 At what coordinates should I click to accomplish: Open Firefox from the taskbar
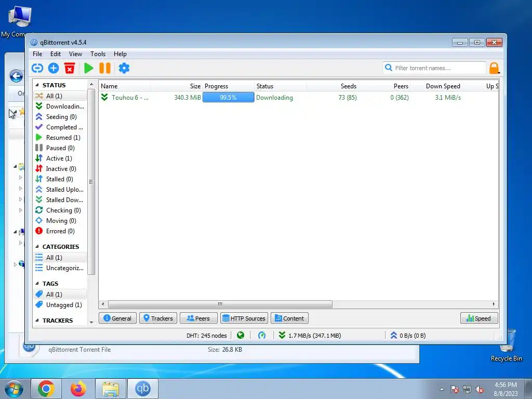tap(78, 389)
